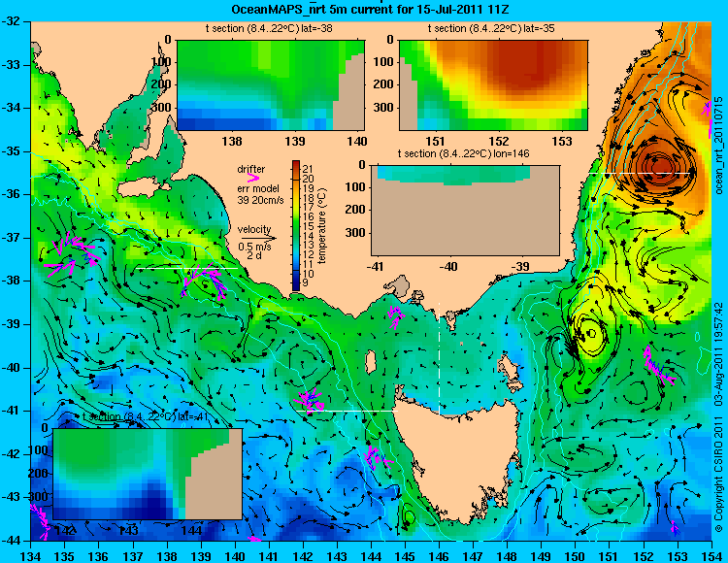
Task: Click the magenta drifter arrow in legend
Action: [253, 178]
